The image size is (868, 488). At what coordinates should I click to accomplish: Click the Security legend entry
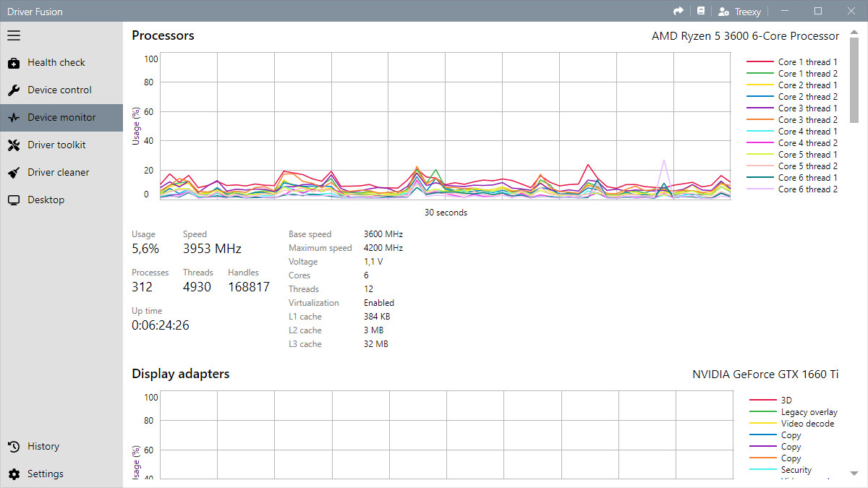pyautogui.click(x=780, y=470)
